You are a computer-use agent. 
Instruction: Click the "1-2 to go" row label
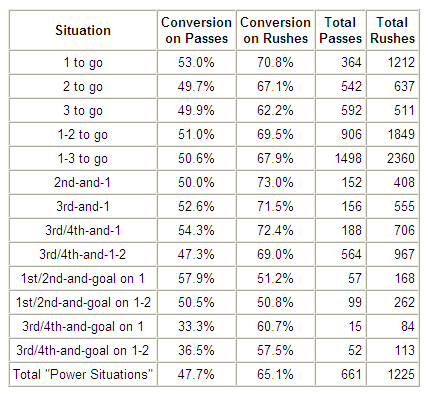coord(83,134)
